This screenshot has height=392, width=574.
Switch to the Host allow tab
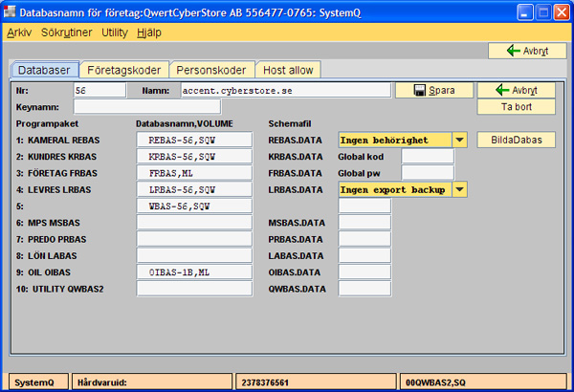coord(289,70)
